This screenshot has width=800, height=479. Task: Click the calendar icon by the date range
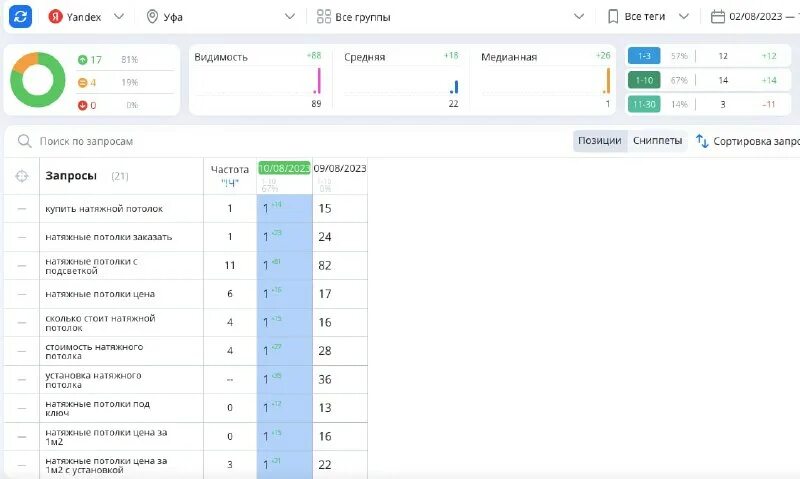[717, 17]
